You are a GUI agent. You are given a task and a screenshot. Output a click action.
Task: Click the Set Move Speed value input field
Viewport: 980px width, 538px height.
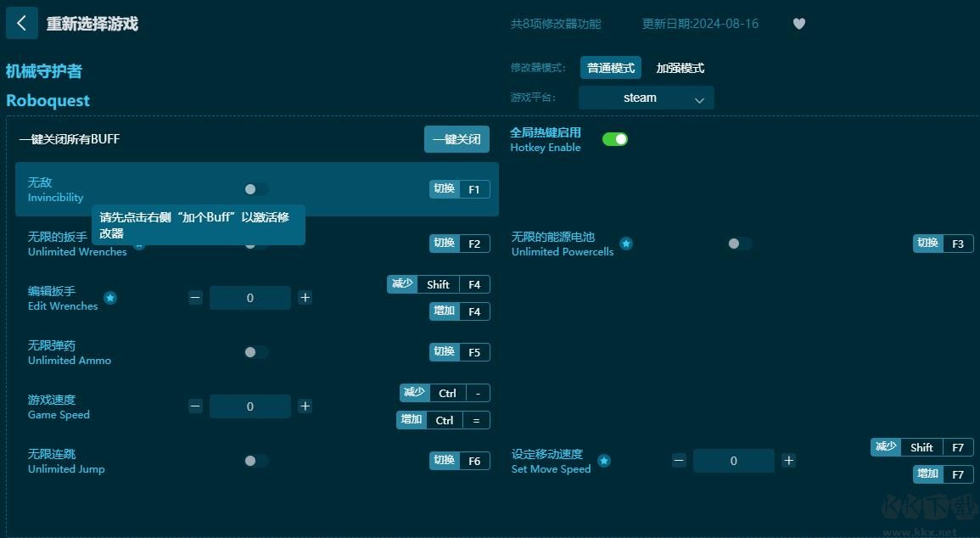tap(733, 461)
